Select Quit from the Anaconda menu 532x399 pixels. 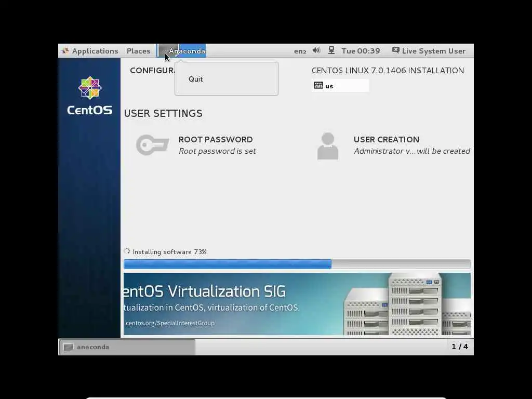pyautogui.click(x=196, y=79)
